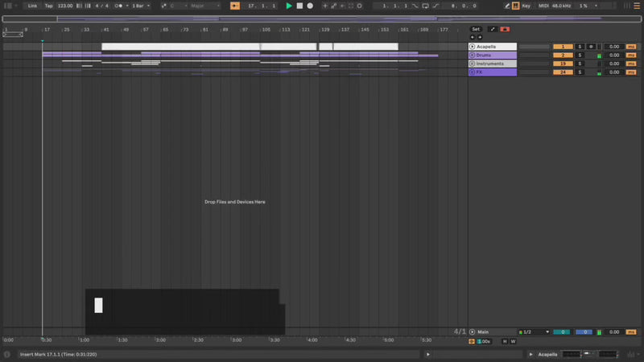Arm the Acapella track for recording
Screen dimensions: 644x362
(590, 47)
